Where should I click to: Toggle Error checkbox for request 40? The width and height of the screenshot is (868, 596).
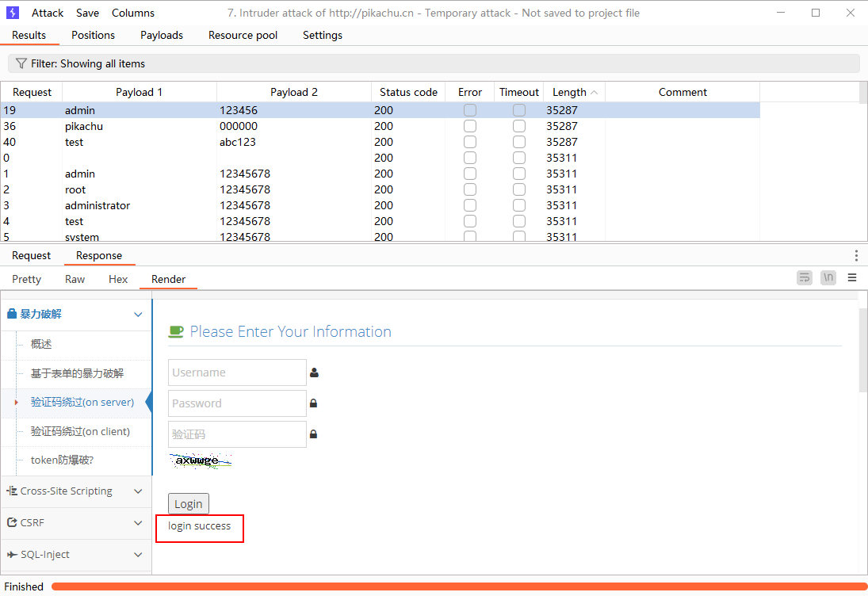(x=470, y=142)
